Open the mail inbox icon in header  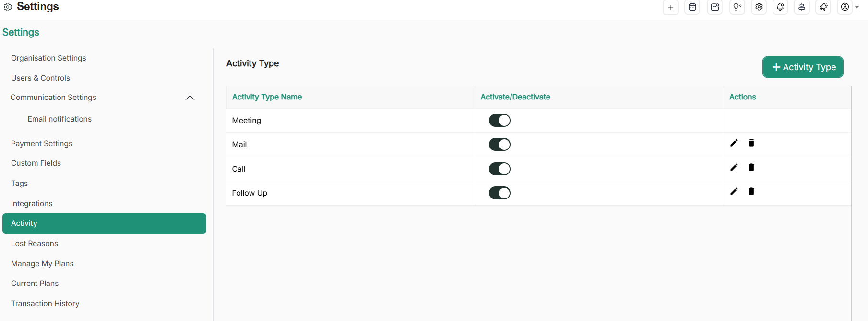(714, 7)
